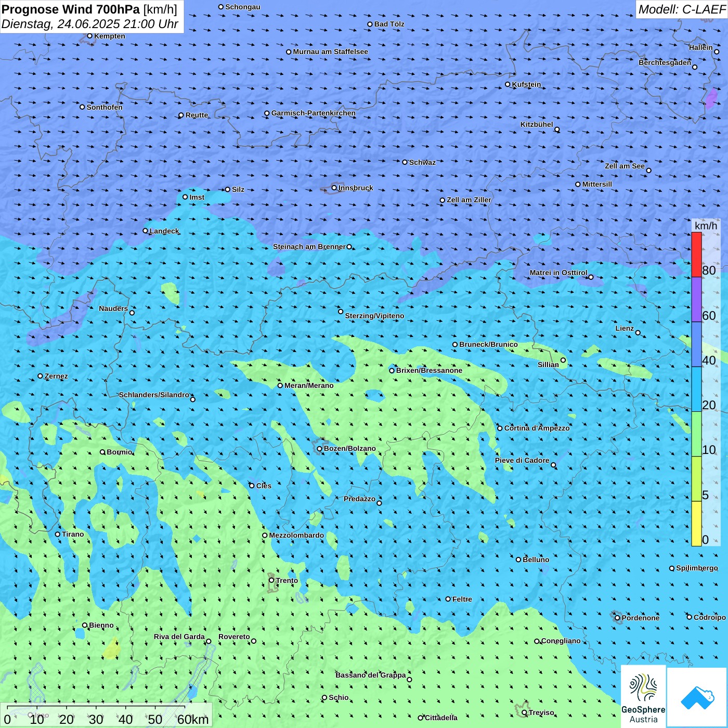Click the Zernez location dot
The height and width of the screenshot is (728, 728).
point(41,376)
